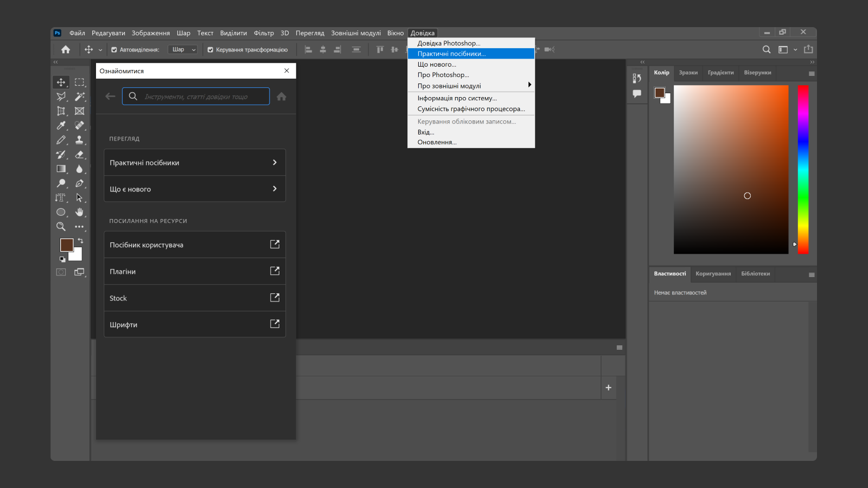Switch to the Градієнти tab
The height and width of the screenshot is (488, 868).
tap(720, 73)
